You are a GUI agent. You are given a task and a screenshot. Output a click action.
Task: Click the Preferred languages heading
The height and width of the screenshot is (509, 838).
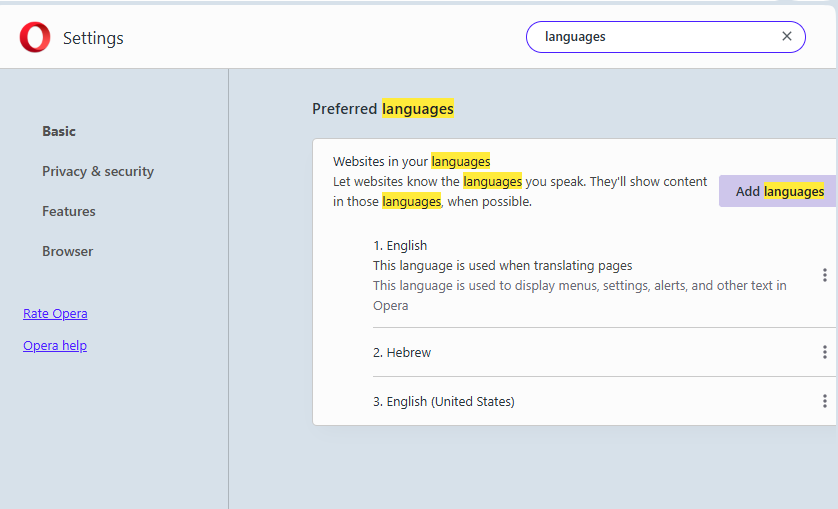click(383, 109)
